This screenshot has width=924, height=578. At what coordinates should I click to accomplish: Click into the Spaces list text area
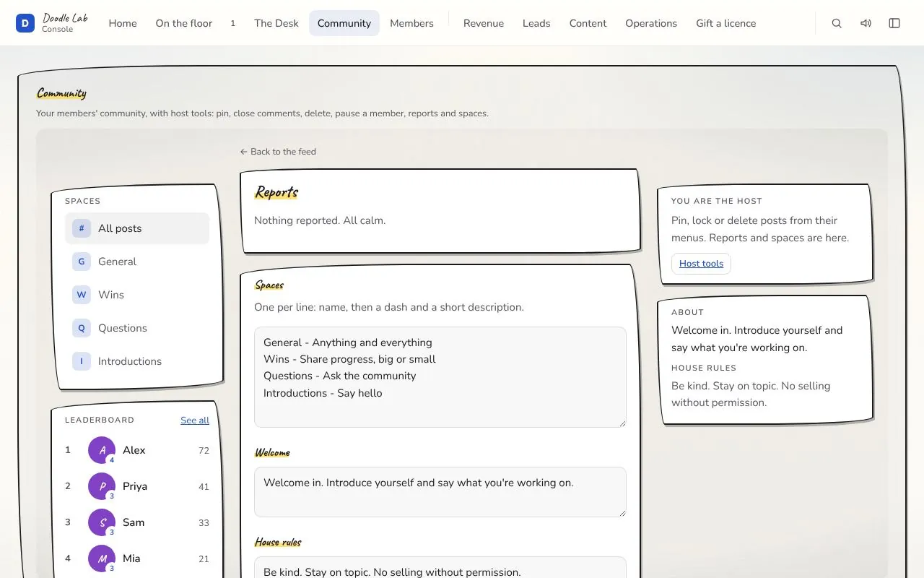[x=440, y=377]
